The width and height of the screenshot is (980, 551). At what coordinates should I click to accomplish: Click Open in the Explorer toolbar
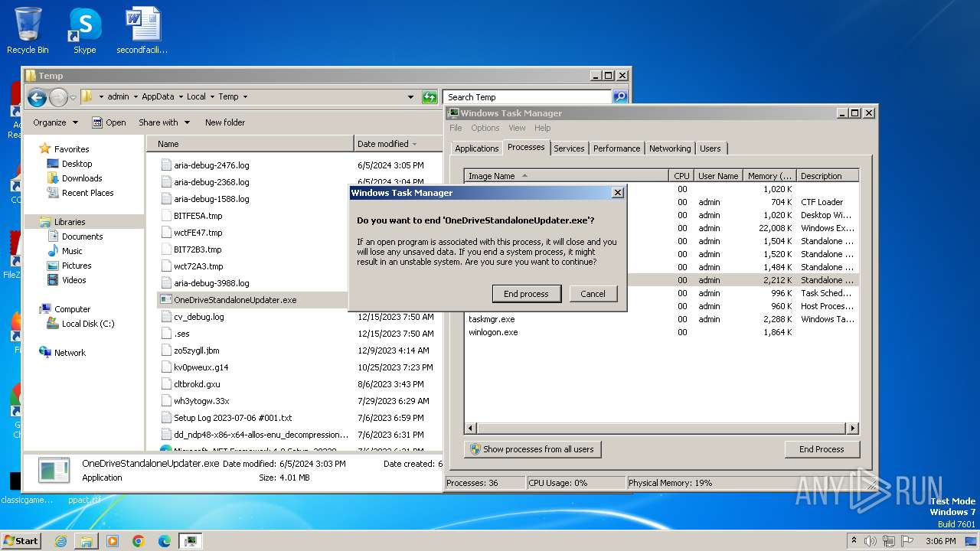pyautogui.click(x=109, y=122)
